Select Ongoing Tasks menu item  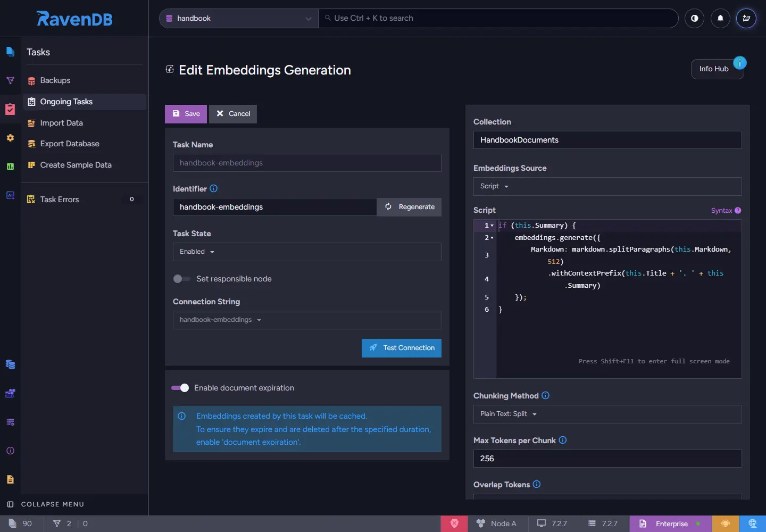[x=84, y=102]
